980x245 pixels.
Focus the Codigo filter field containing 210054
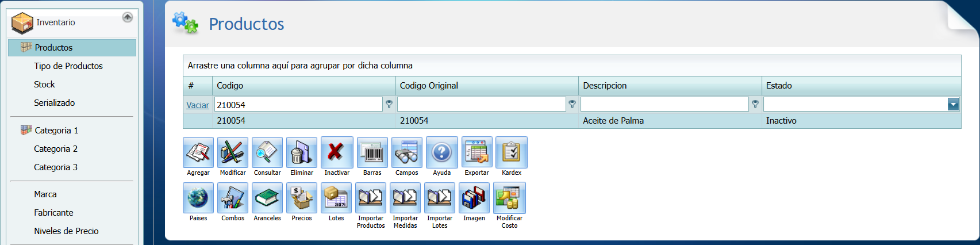point(298,104)
